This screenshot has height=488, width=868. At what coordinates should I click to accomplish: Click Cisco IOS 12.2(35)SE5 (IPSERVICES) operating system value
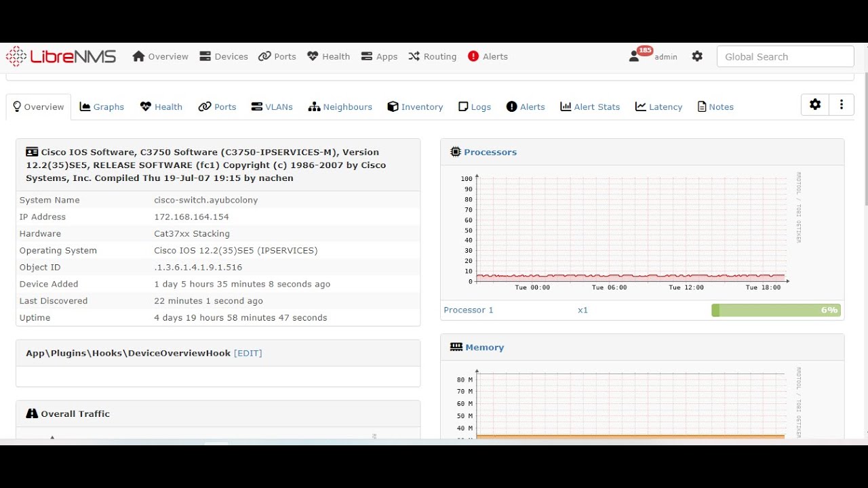tap(236, 251)
